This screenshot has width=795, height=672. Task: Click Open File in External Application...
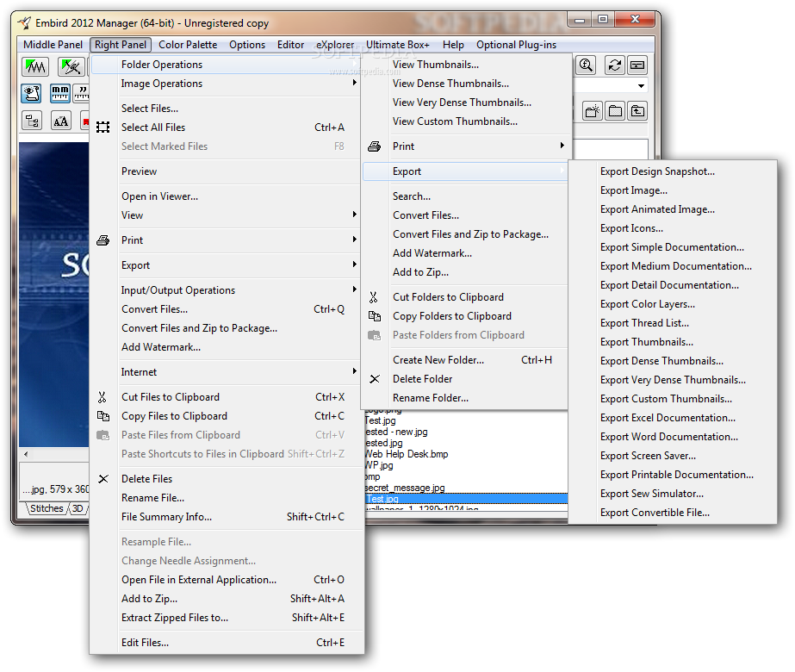click(199, 580)
